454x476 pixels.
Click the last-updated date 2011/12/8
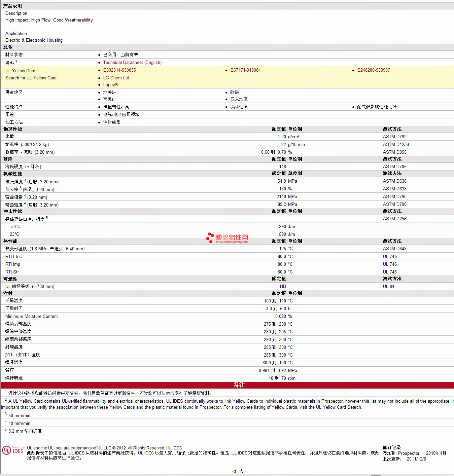(416, 459)
